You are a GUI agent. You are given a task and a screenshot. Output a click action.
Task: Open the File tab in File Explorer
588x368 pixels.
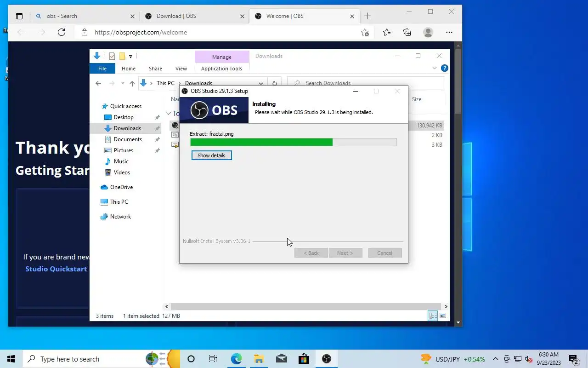pos(102,69)
